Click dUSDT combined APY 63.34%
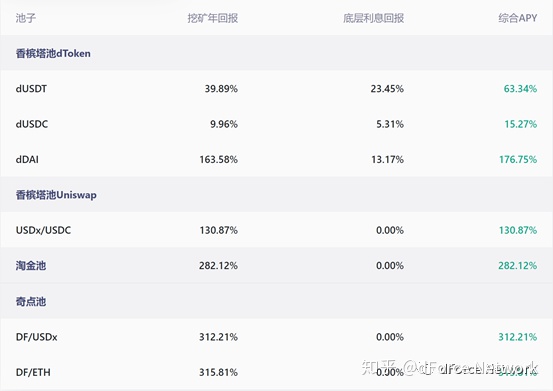 [520, 88]
